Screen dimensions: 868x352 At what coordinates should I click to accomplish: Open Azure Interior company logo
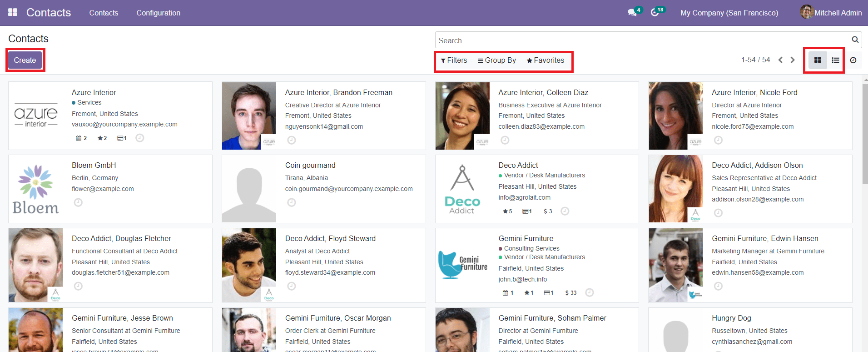(x=36, y=116)
